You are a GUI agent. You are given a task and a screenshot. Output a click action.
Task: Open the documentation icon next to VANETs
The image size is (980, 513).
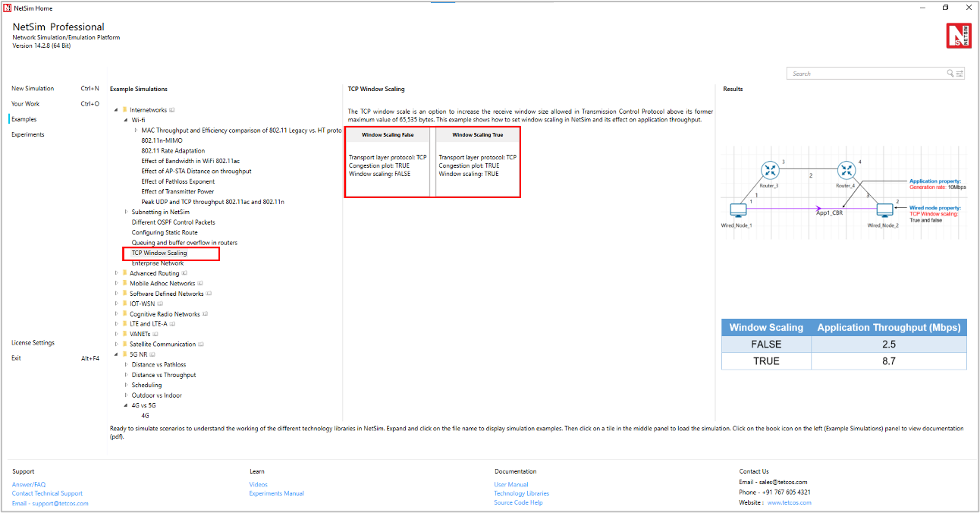155,334
